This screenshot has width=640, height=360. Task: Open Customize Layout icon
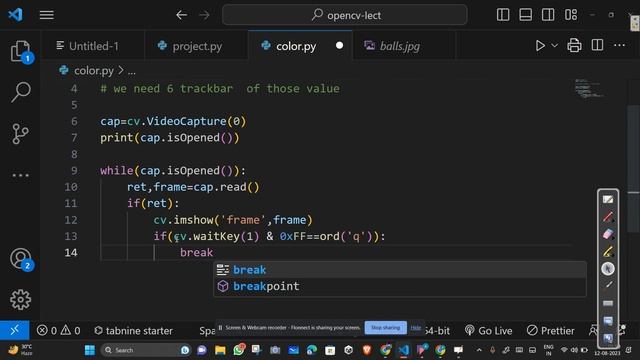click(571, 15)
